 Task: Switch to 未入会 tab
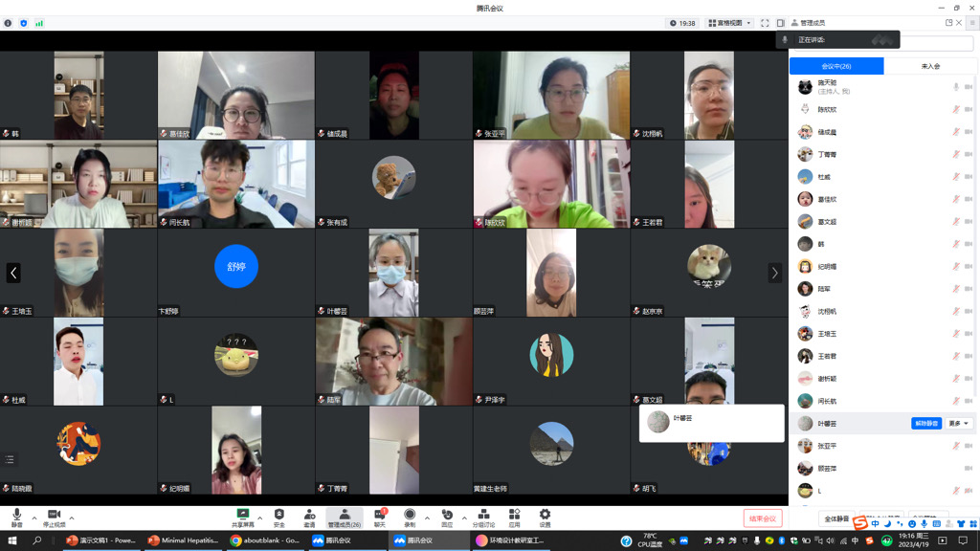point(930,66)
